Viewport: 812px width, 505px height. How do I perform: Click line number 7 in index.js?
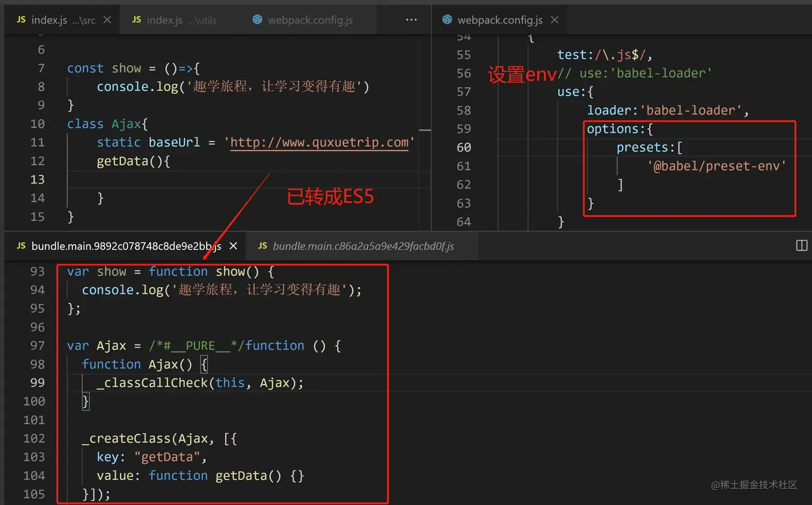point(41,68)
